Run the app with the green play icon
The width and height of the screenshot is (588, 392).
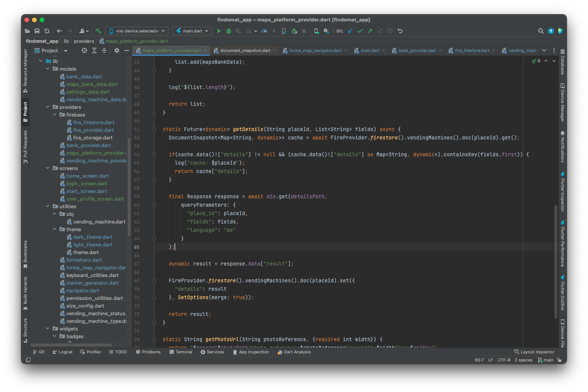click(219, 31)
